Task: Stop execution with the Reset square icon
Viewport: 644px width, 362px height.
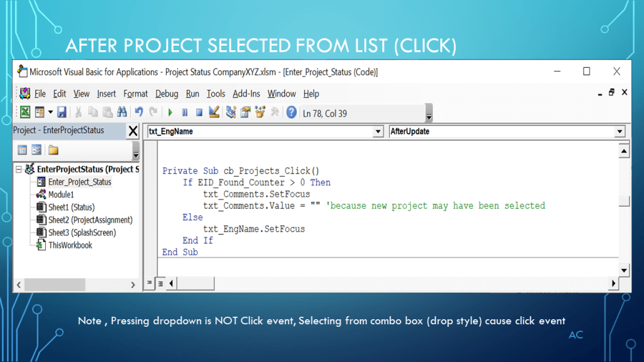Action: pyautogui.click(x=199, y=112)
